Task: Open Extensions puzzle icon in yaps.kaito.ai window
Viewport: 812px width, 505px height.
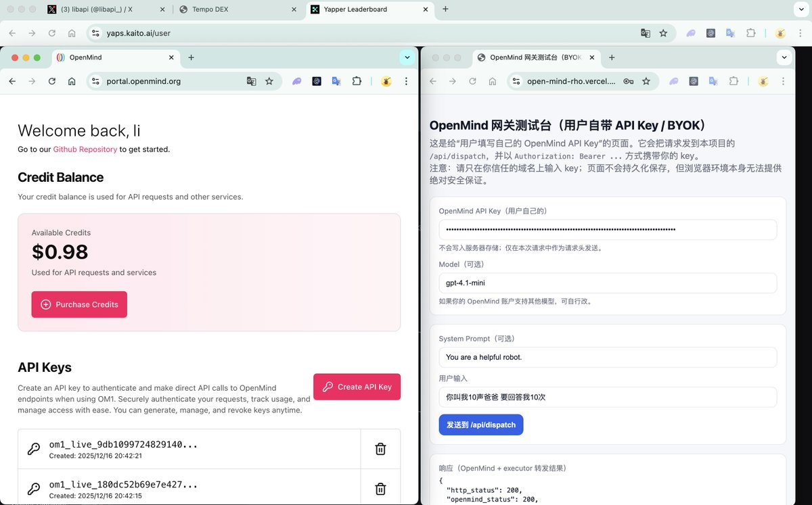Action: pos(750,33)
